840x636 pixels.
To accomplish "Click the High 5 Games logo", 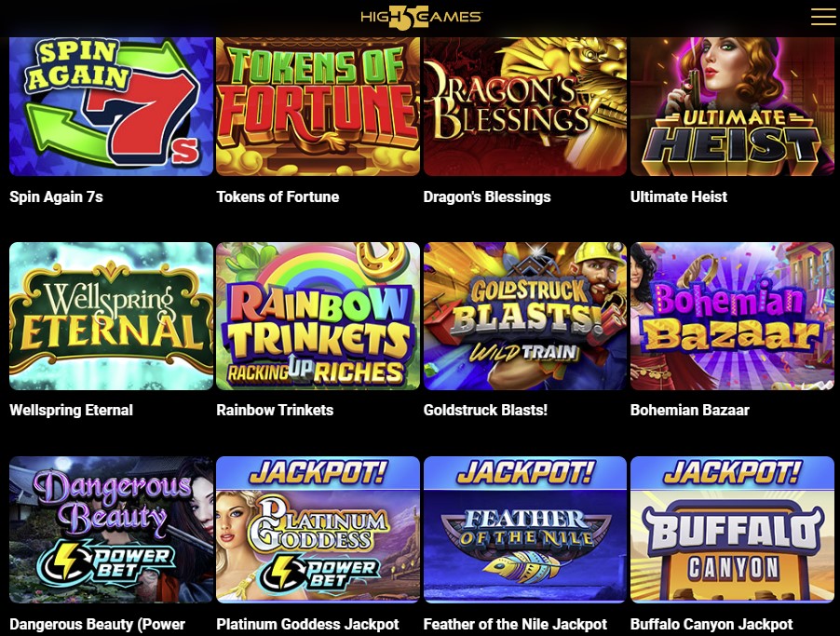I will (x=421, y=17).
